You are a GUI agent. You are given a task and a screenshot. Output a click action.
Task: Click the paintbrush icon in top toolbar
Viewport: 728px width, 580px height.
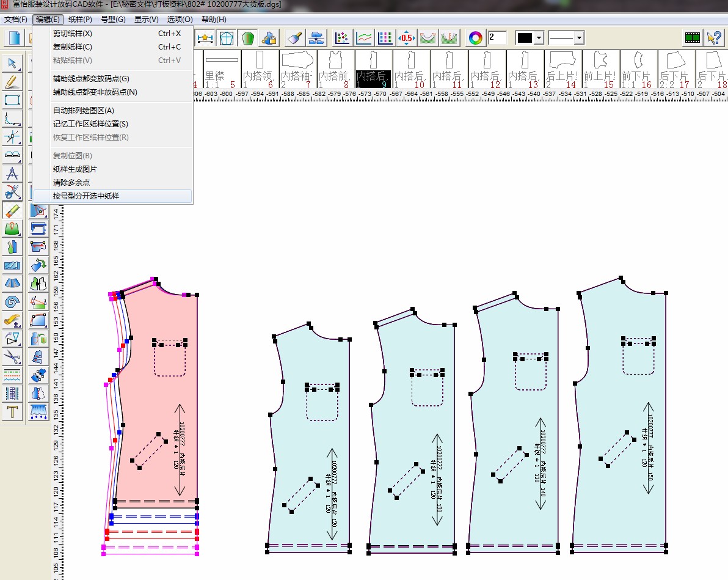[294, 38]
